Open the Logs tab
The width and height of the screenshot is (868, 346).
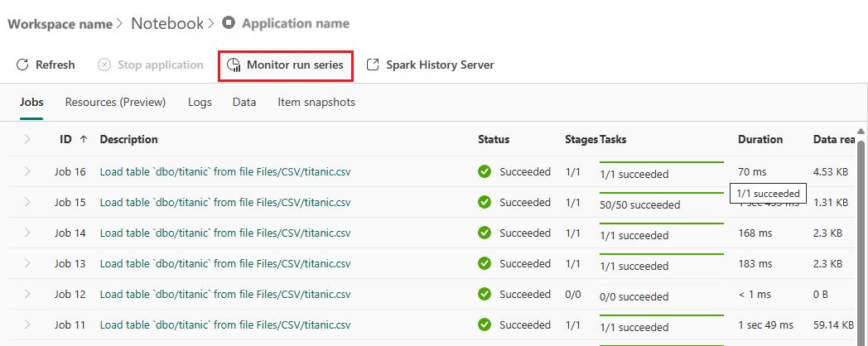click(x=200, y=103)
